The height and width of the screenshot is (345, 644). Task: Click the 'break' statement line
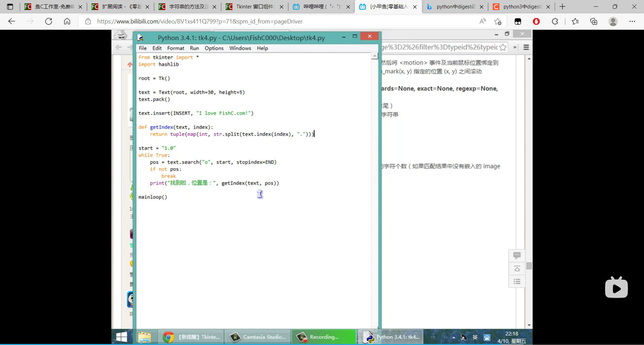tap(168, 176)
